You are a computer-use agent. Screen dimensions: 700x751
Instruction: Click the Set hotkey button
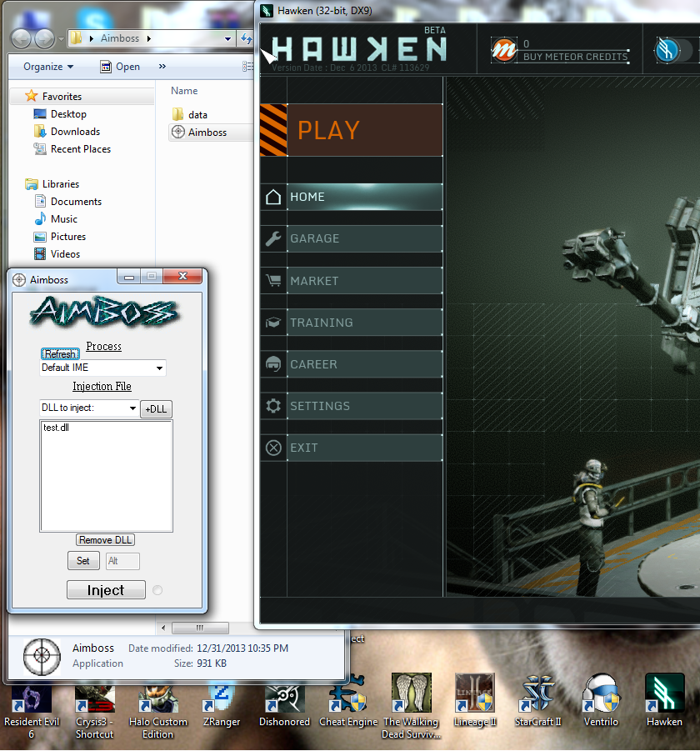83,561
